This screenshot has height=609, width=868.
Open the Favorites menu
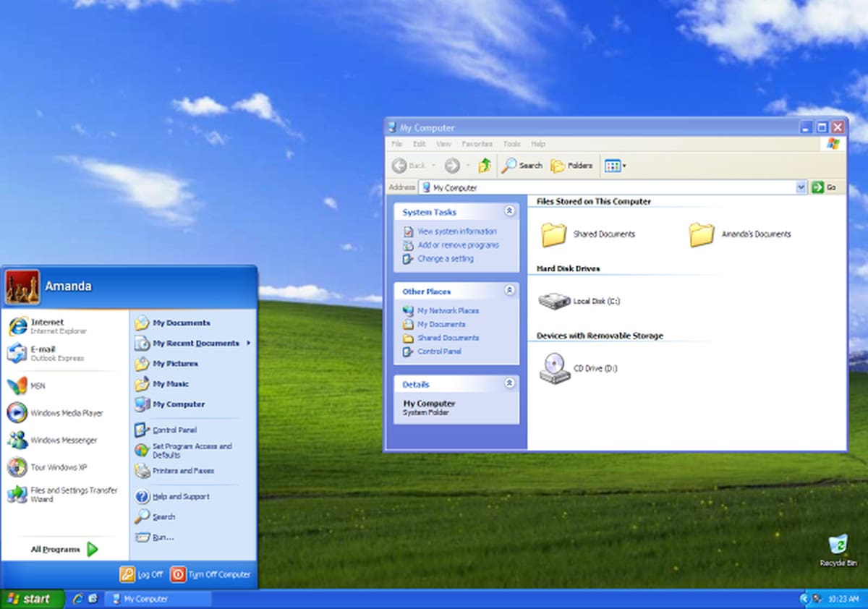477,144
